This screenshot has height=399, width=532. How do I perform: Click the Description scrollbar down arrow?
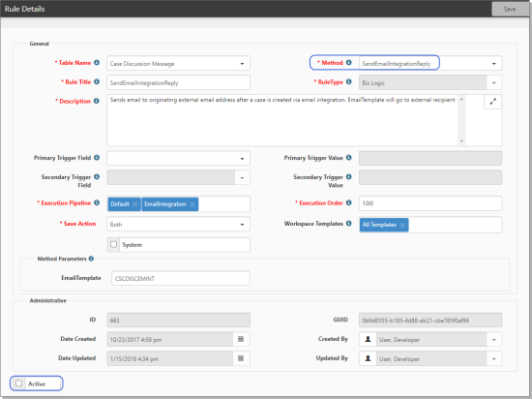[x=461, y=141]
